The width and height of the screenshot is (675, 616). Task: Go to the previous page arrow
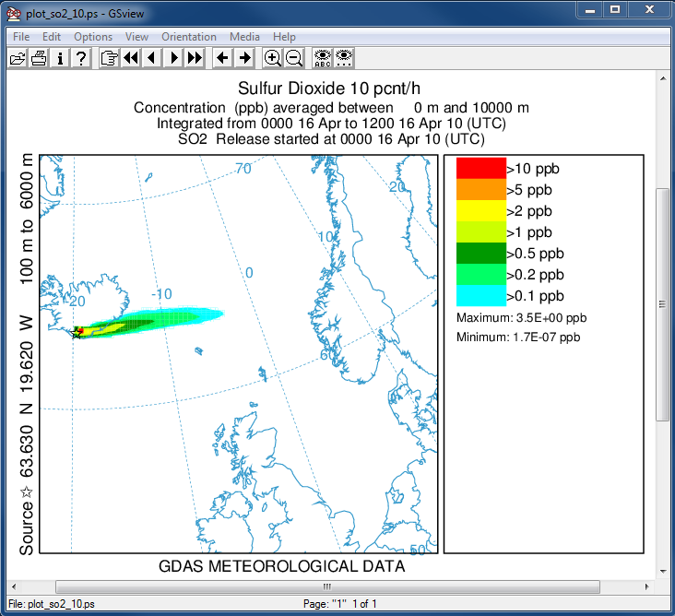pyautogui.click(x=151, y=58)
